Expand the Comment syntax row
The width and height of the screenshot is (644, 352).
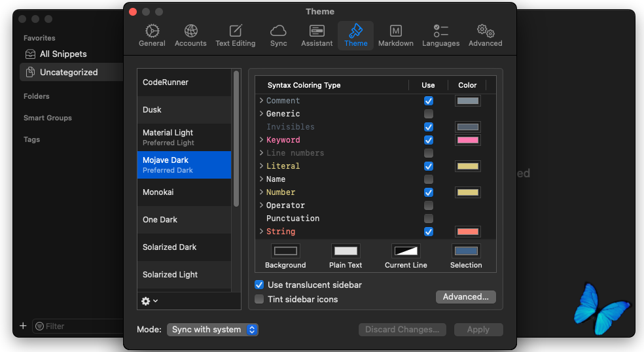[x=261, y=100]
